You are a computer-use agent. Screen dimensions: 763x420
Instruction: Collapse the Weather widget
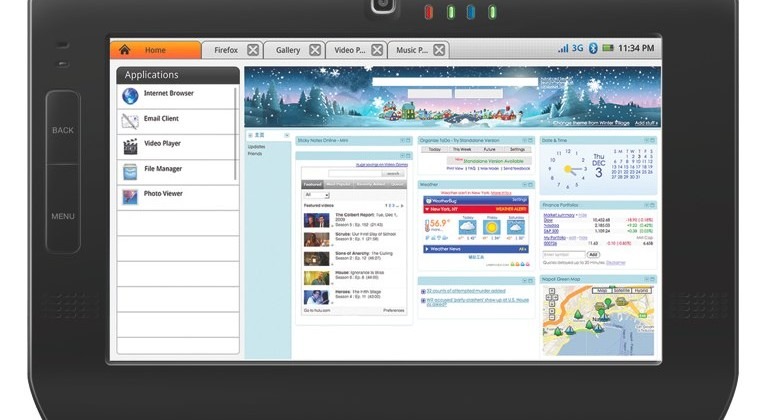523,185
